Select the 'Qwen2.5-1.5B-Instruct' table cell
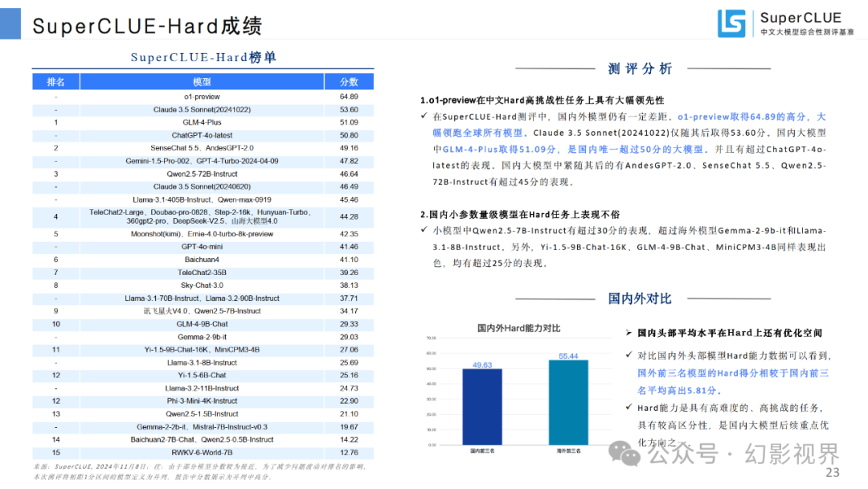 202,413
